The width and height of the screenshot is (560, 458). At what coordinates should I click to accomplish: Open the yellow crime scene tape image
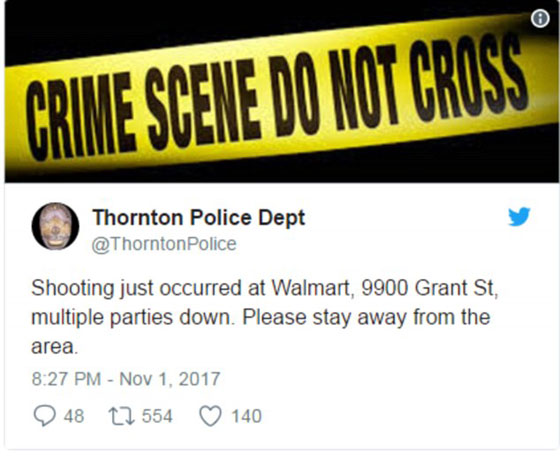coord(281,94)
